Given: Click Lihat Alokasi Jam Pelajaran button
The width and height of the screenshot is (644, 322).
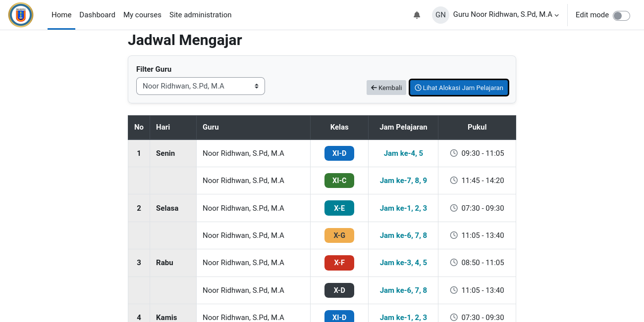Looking at the screenshot, I should [x=459, y=88].
